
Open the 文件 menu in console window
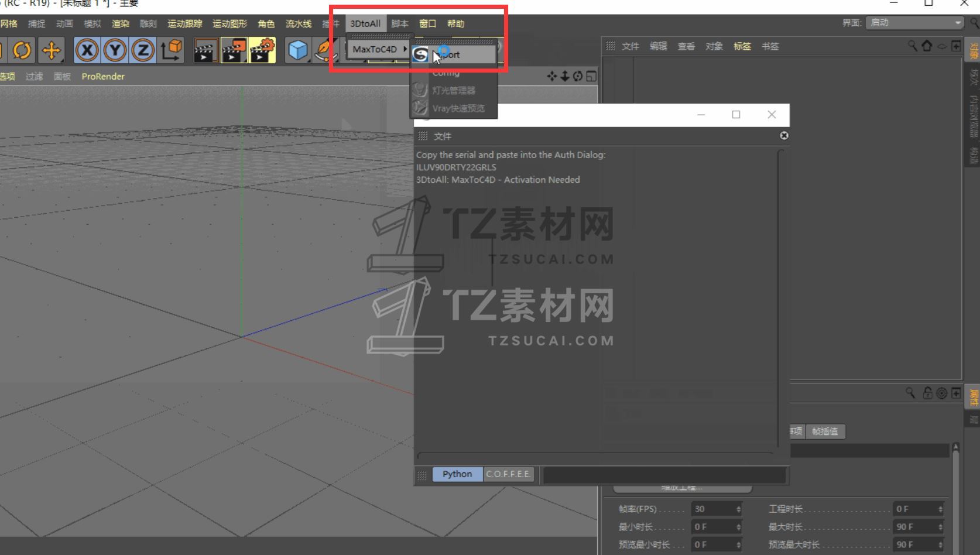click(x=443, y=136)
